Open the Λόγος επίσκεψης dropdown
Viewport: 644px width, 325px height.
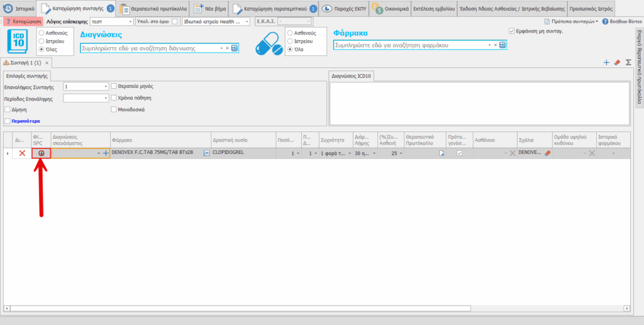pos(129,21)
